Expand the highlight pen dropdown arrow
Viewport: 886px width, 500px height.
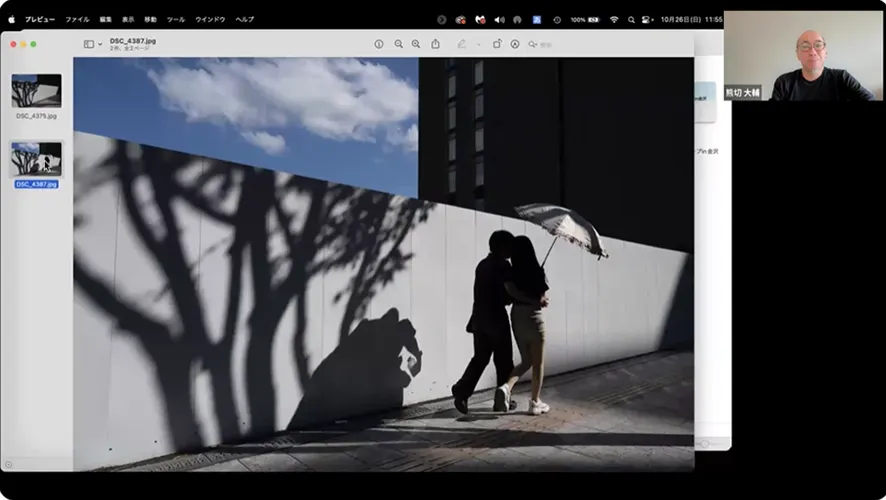click(x=478, y=44)
